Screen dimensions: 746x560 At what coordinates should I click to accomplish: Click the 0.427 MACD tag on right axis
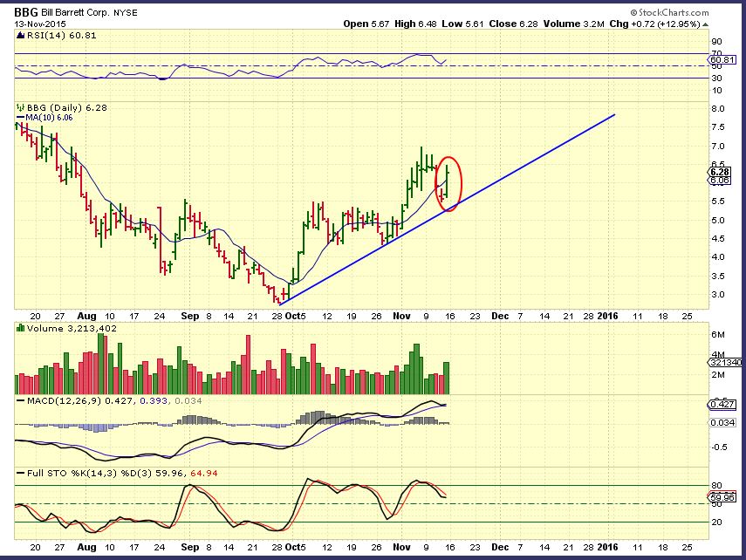(722, 405)
